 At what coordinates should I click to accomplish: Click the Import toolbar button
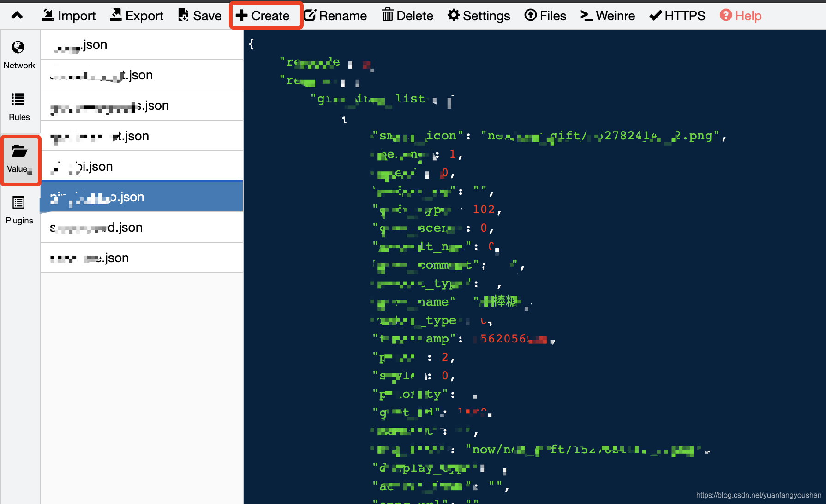(69, 16)
